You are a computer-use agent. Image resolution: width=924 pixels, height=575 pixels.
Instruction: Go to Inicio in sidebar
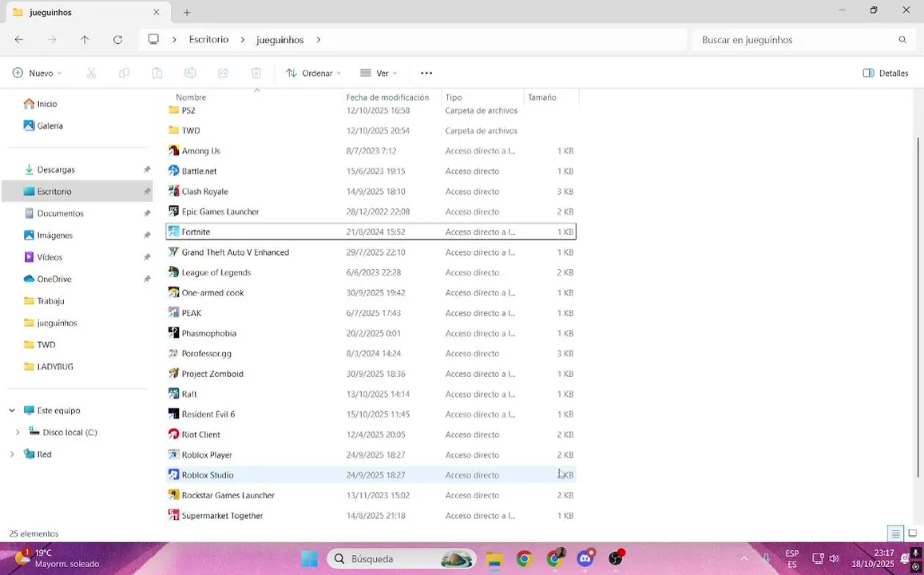[x=47, y=104]
